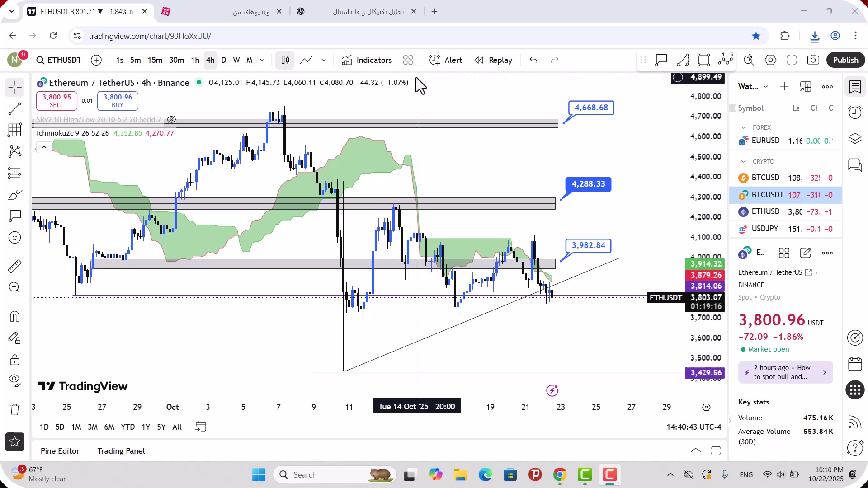Activate the zoom in tool
Screen dimensions: 868x488
pos(15,287)
